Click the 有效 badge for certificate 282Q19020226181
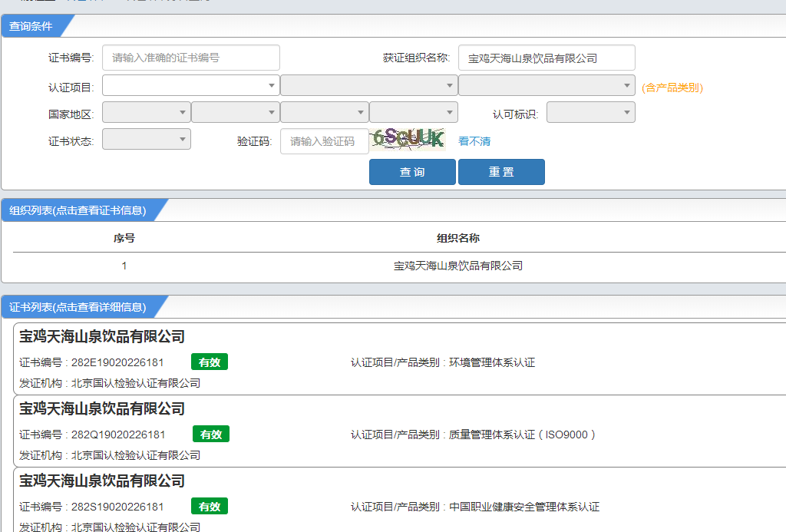 click(211, 435)
